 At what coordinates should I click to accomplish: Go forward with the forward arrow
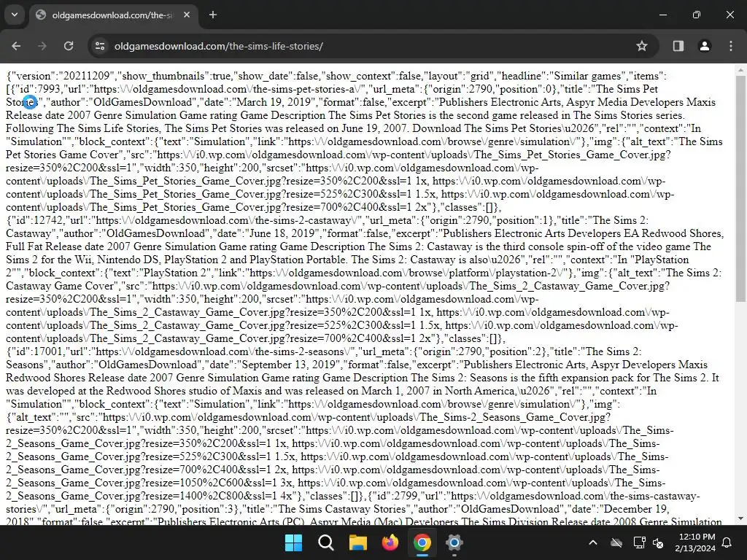click(42, 46)
